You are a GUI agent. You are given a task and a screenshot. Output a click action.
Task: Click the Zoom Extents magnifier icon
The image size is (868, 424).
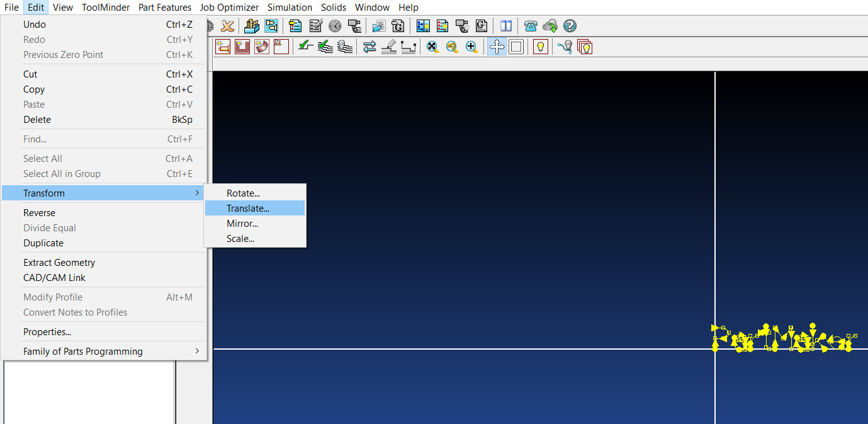pyautogui.click(x=432, y=47)
